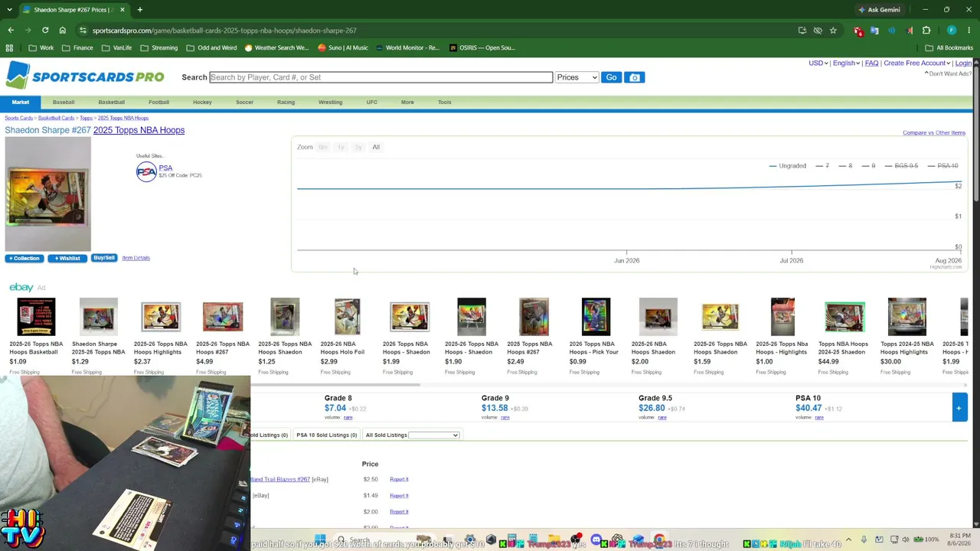Click the blue plus button in grade bar
This screenshot has width=980, height=551.
pyautogui.click(x=959, y=408)
